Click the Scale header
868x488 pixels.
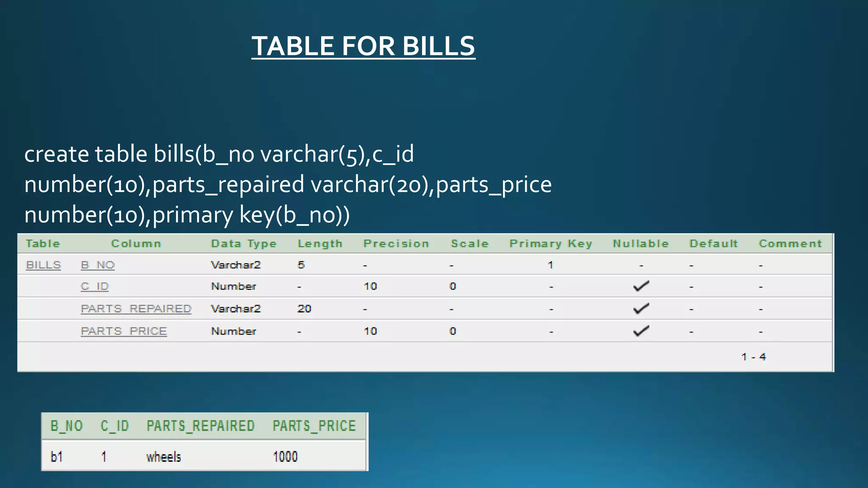[470, 244]
